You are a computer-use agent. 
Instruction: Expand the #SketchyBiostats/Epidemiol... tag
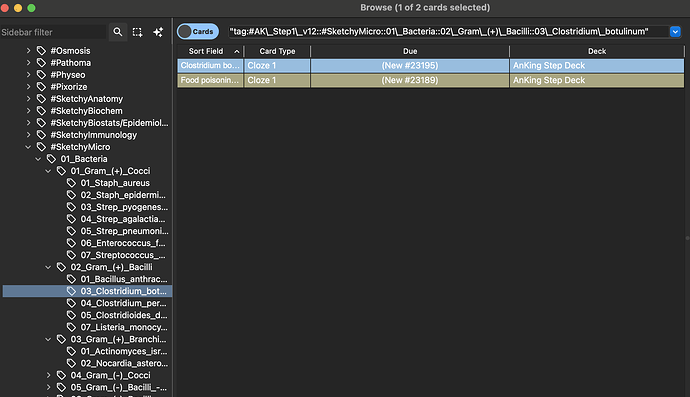pyautogui.click(x=28, y=123)
